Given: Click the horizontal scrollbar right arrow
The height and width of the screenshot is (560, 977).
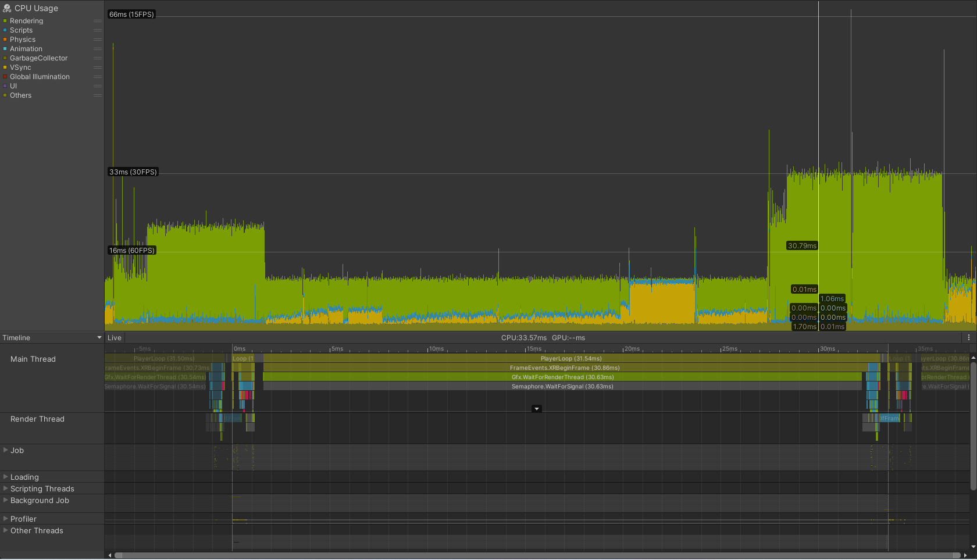Looking at the screenshot, I should pos(965,555).
